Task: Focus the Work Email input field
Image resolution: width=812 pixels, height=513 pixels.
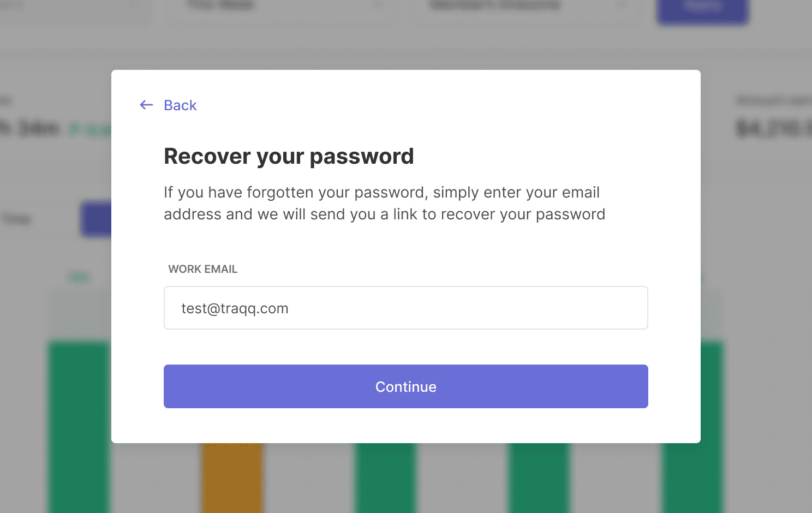Action: click(406, 308)
